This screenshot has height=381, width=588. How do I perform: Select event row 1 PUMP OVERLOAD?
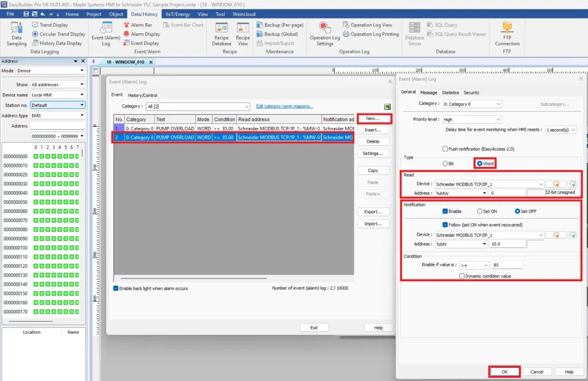[234, 129]
